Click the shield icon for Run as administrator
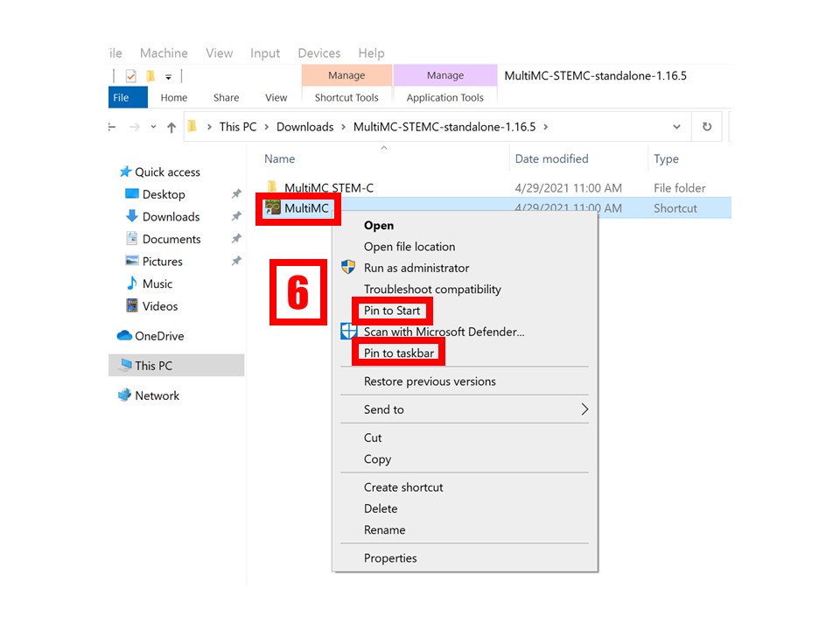This screenshot has width=840, height=630. 348,267
